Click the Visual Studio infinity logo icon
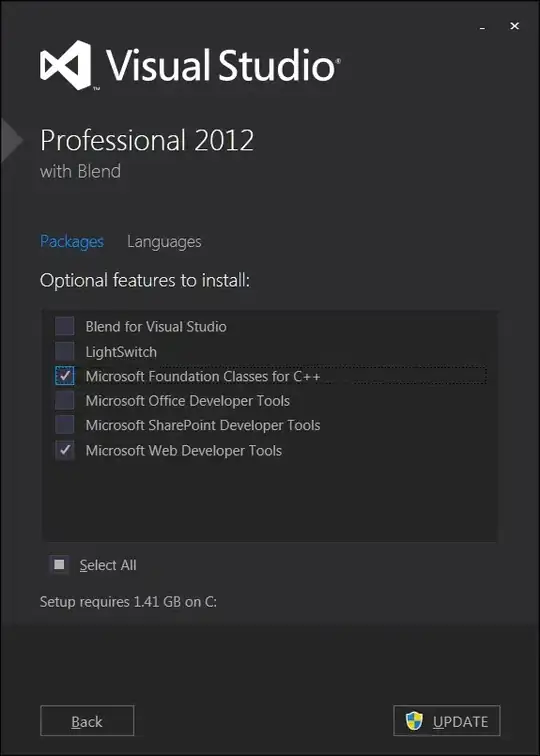Screen dimensions: 540x756 point(66,65)
